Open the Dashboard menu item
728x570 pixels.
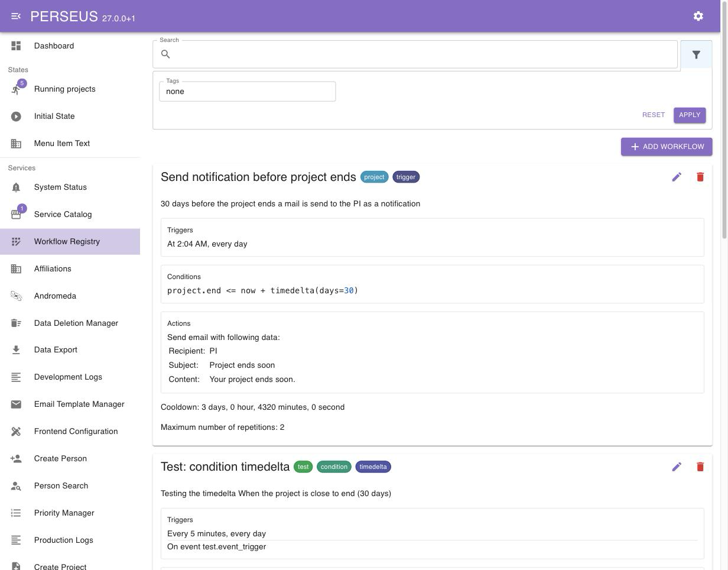click(70, 46)
